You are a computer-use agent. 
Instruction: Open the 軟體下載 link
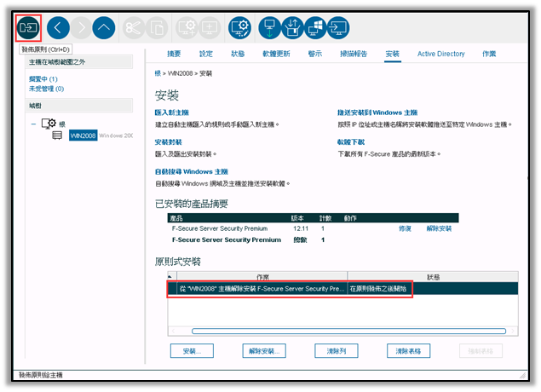coord(351,141)
